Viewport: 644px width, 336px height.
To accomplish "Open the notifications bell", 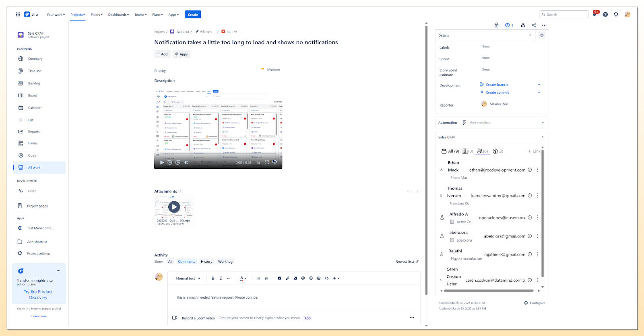I will (594, 14).
